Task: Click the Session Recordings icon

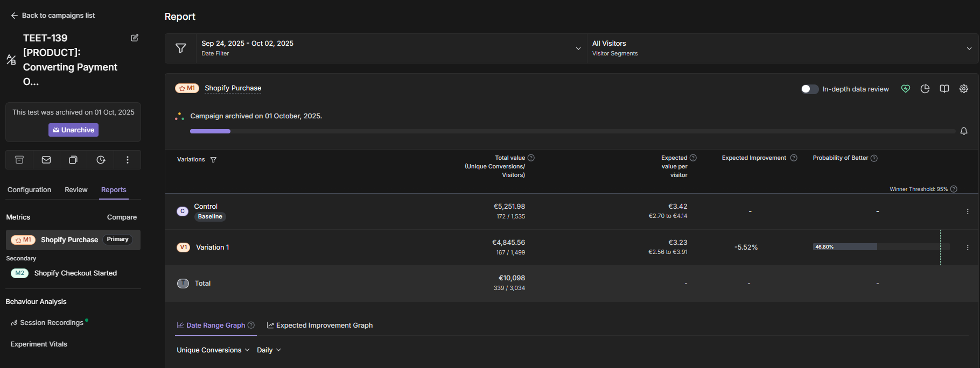Action: pyautogui.click(x=14, y=323)
